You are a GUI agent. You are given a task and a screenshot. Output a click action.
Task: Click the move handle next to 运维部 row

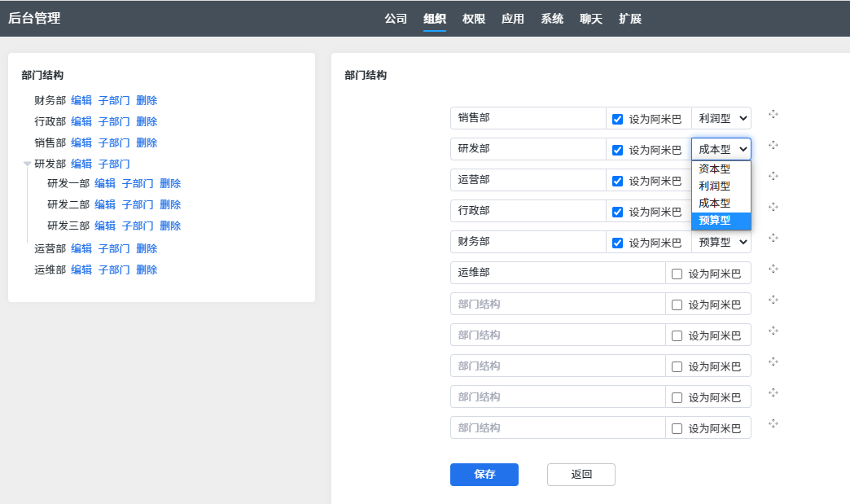pos(773,269)
